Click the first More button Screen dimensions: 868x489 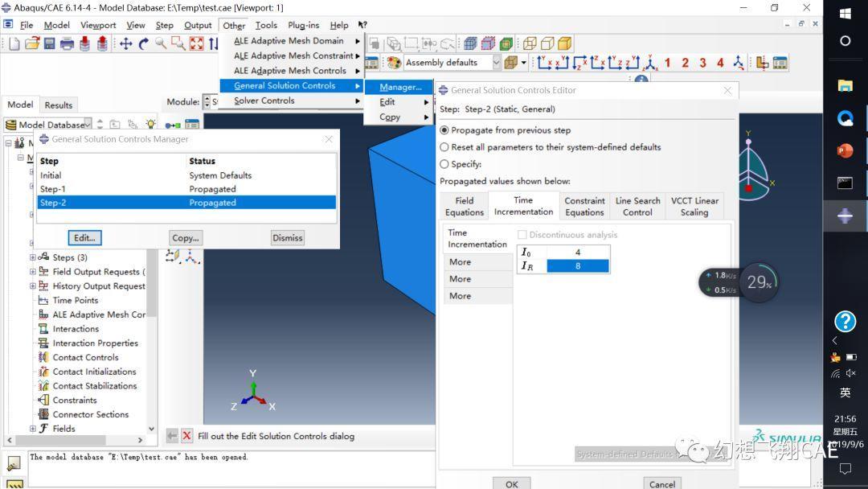tap(477, 262)
